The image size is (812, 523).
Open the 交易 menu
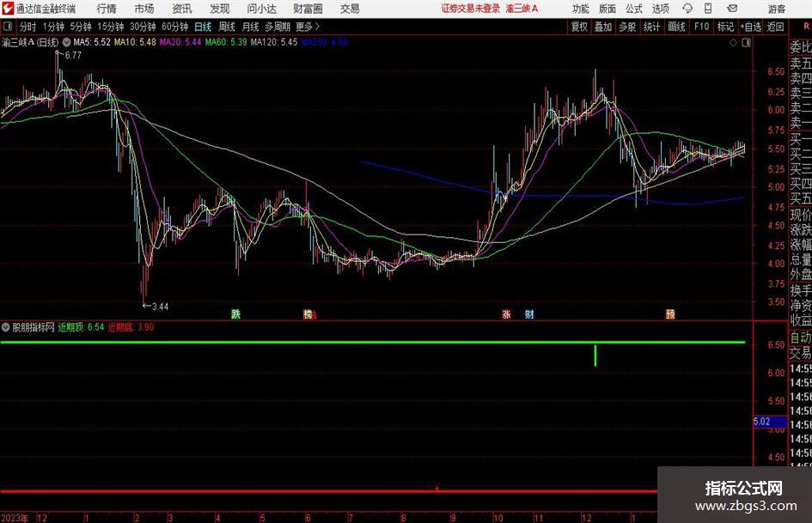pyautogui.click(x=350, y=9)
